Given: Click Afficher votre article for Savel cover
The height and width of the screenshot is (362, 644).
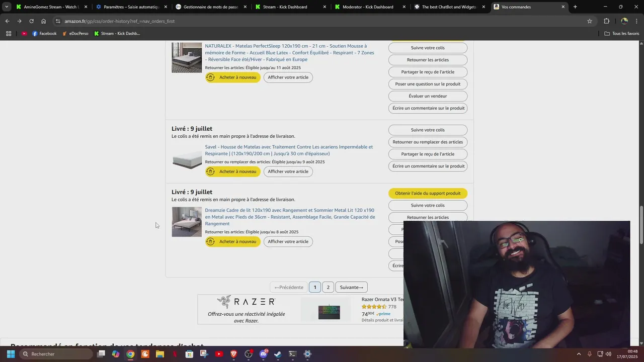Looking at the screenshot, I should click(x=288, y=171).
